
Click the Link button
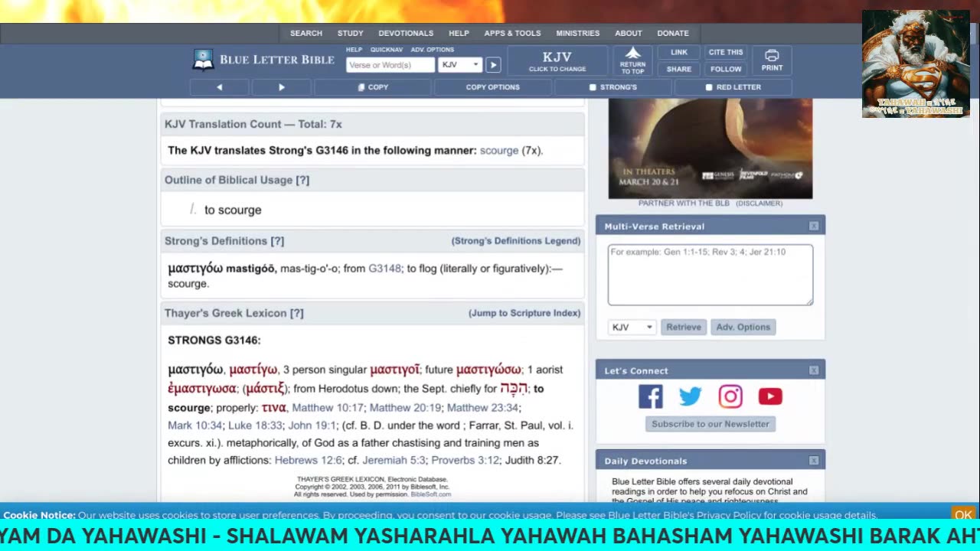pyautogui.click(x=679, y=52)
